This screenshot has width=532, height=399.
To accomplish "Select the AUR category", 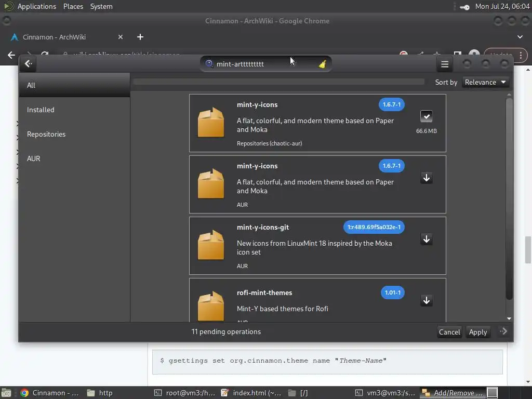I will [x=74, y=158].
